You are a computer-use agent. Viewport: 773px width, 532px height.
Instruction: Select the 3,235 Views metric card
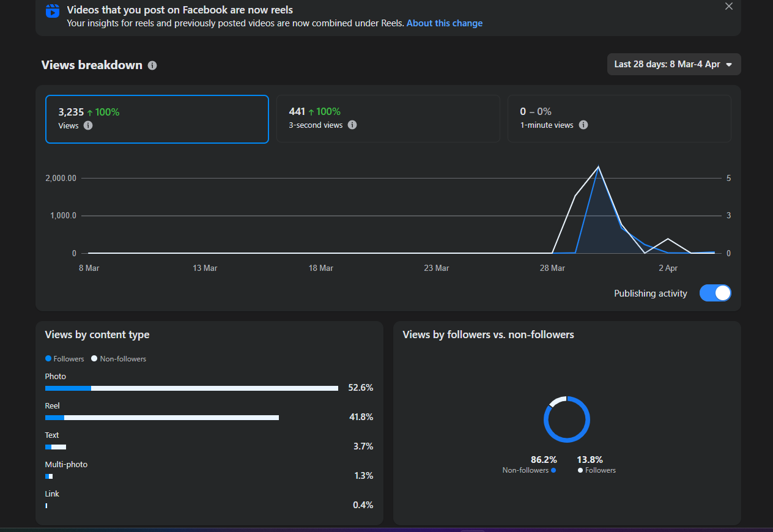tap(157, 119)
